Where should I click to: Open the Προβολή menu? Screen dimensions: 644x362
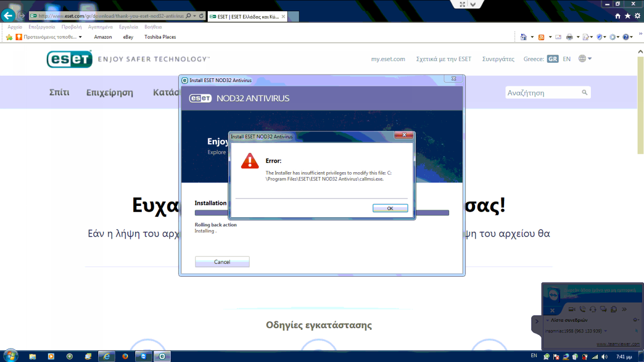click(x=71, y=27)
